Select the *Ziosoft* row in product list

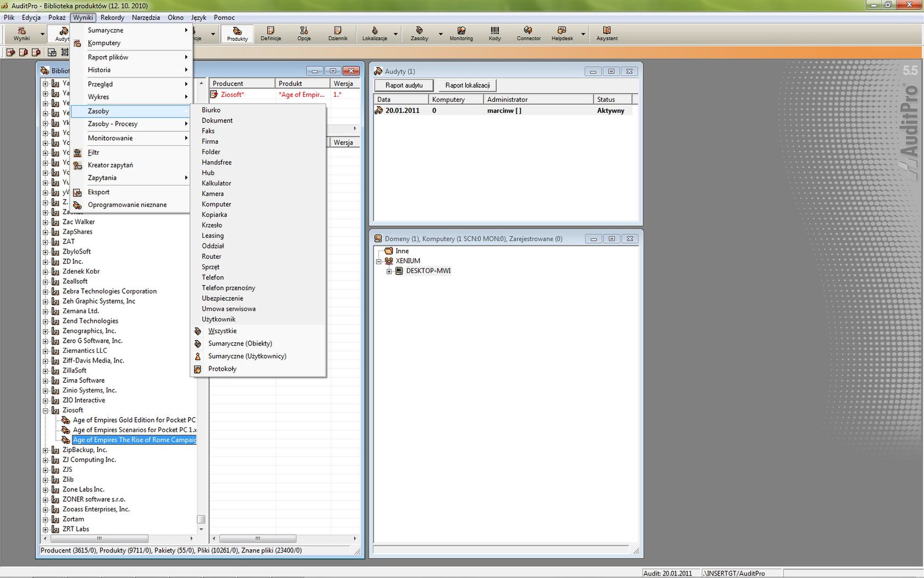(284, 95)
